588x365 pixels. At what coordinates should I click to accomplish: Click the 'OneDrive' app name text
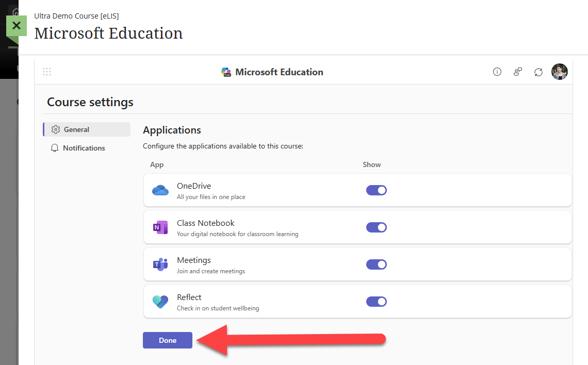tap(194, 186)
